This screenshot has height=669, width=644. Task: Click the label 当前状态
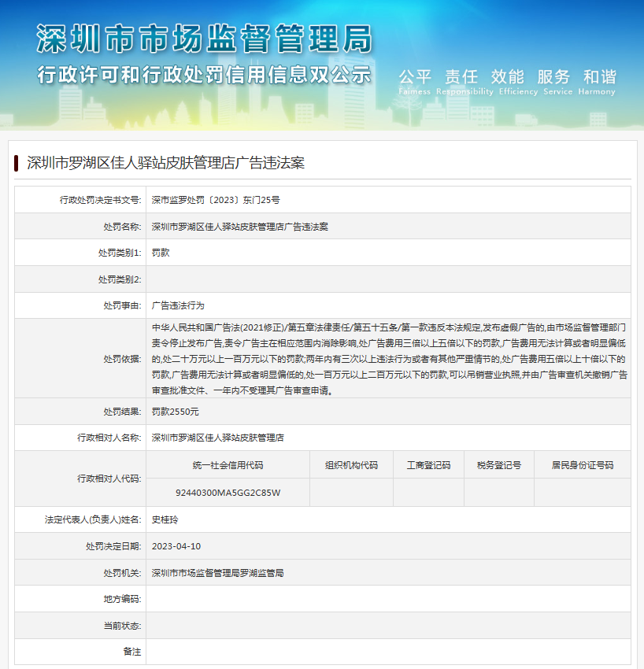pos(122,626)
